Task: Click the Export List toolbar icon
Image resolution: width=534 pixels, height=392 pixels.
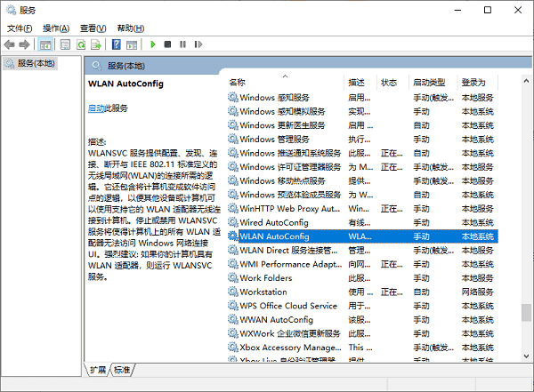Action: pos(97,44)
